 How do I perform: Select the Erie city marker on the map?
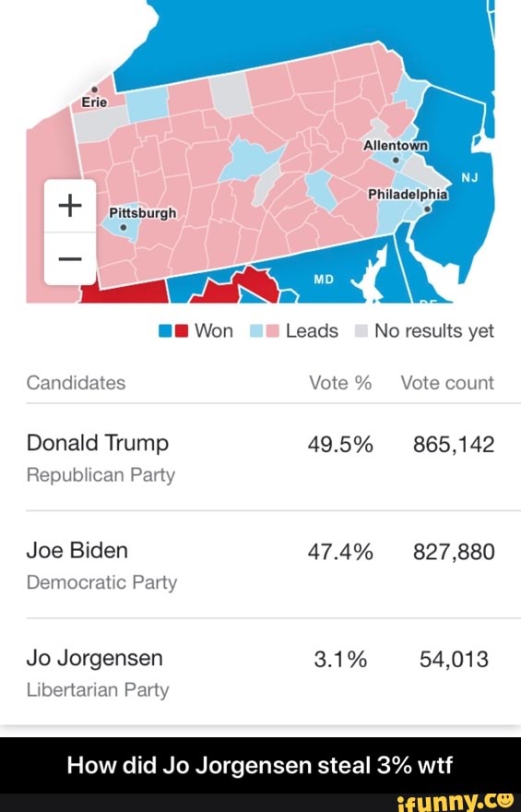tap(95, 90)
